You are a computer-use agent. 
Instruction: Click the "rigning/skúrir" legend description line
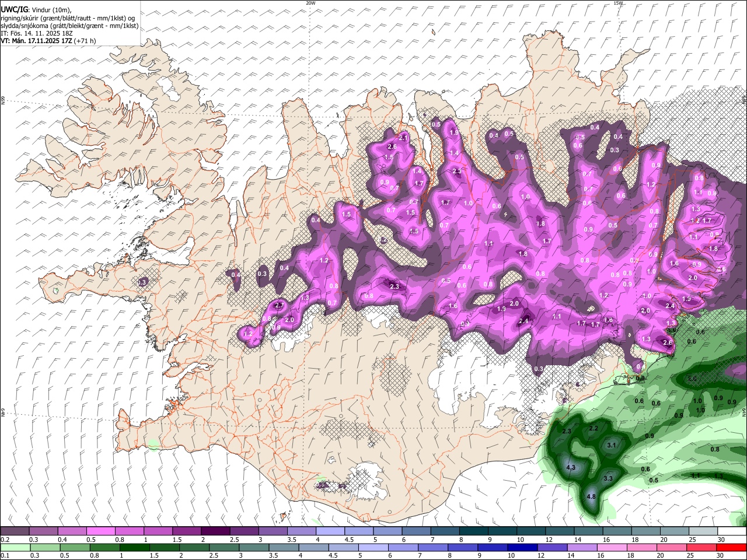(68, 17)
